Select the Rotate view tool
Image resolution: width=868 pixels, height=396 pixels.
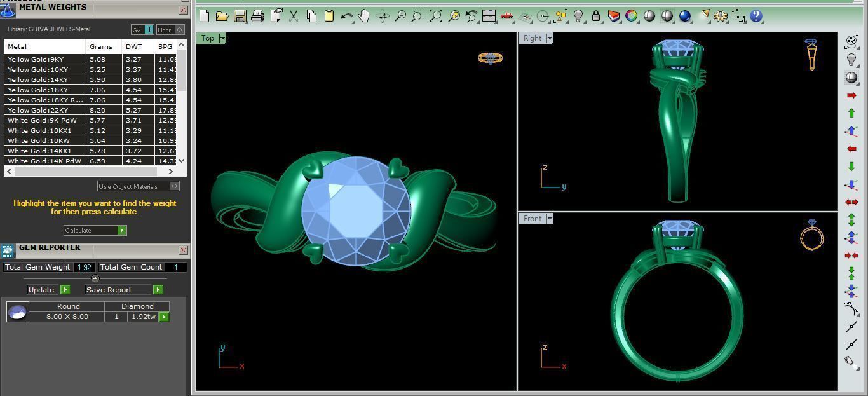coord(383,17)
